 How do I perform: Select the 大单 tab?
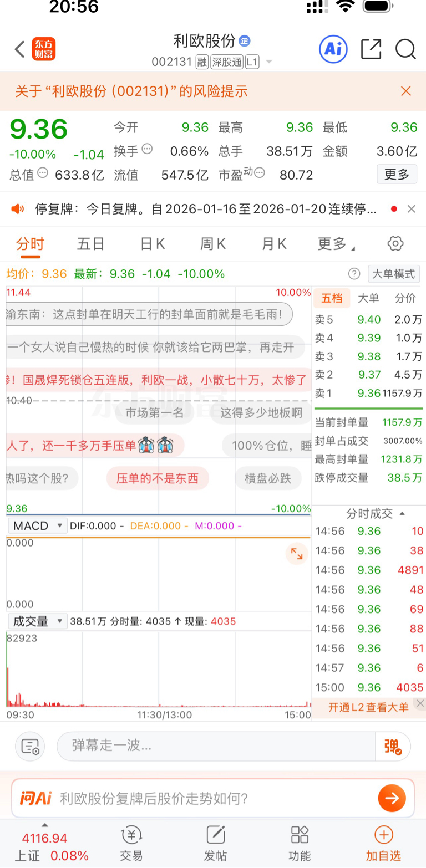(x=368, y=298)
